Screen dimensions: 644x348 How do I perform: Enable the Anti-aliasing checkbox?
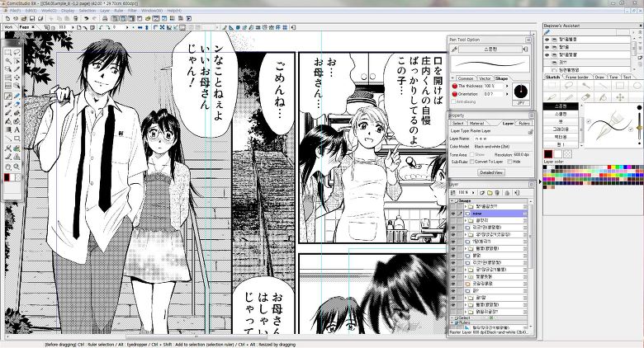[452, 102]
